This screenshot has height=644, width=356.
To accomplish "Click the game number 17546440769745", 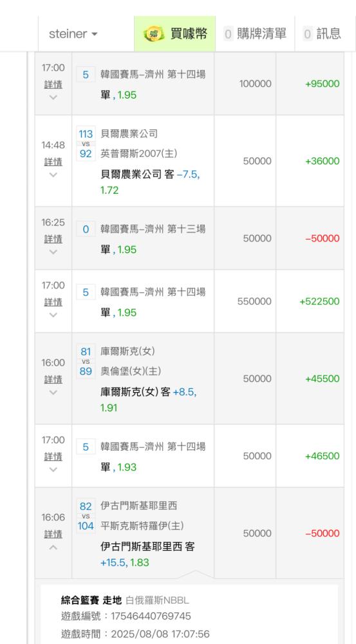I will [151, 616].
